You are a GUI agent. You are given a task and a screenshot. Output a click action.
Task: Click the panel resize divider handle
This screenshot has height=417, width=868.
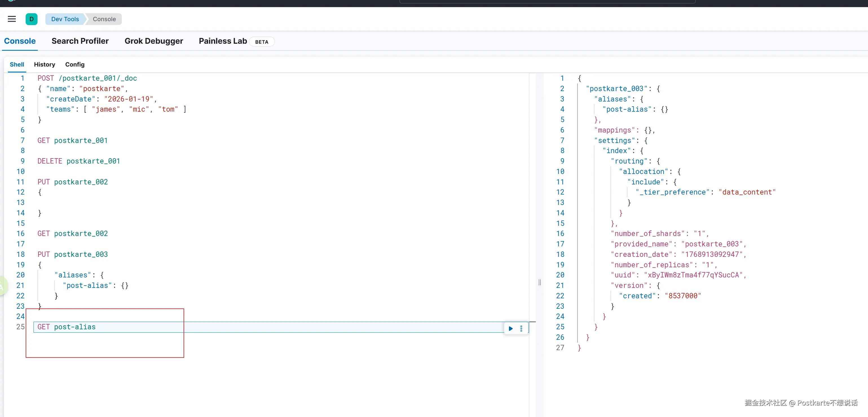[x=539, y=282]
